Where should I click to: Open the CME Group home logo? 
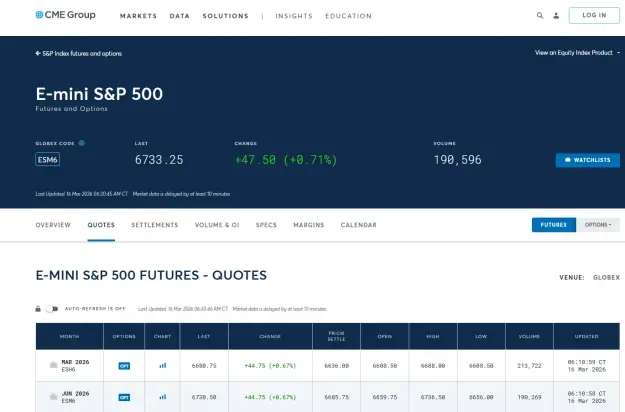click(65, 15)
